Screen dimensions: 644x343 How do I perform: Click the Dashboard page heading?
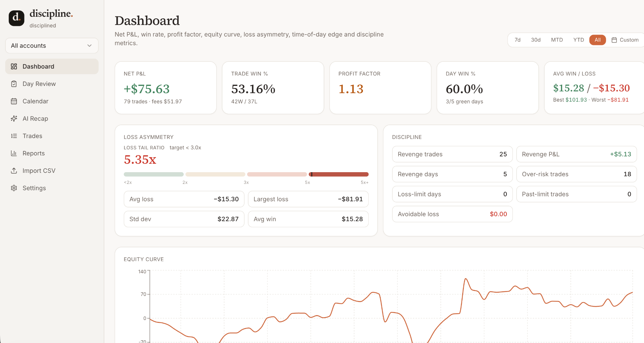click(x=147, y=20)
